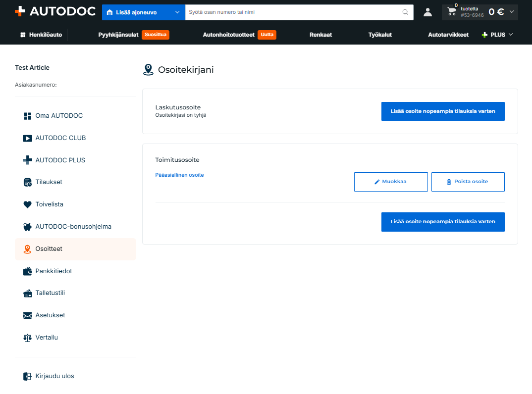Image resolution: width=532 pixels, height=394 pixels.
Task: Click the Poista osoite button
Action: [x=468, y=182]
